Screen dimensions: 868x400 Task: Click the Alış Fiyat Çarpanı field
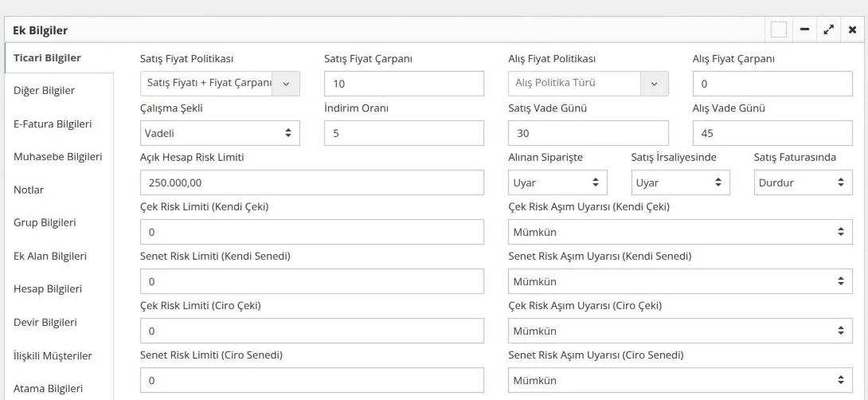click(772, 84)
